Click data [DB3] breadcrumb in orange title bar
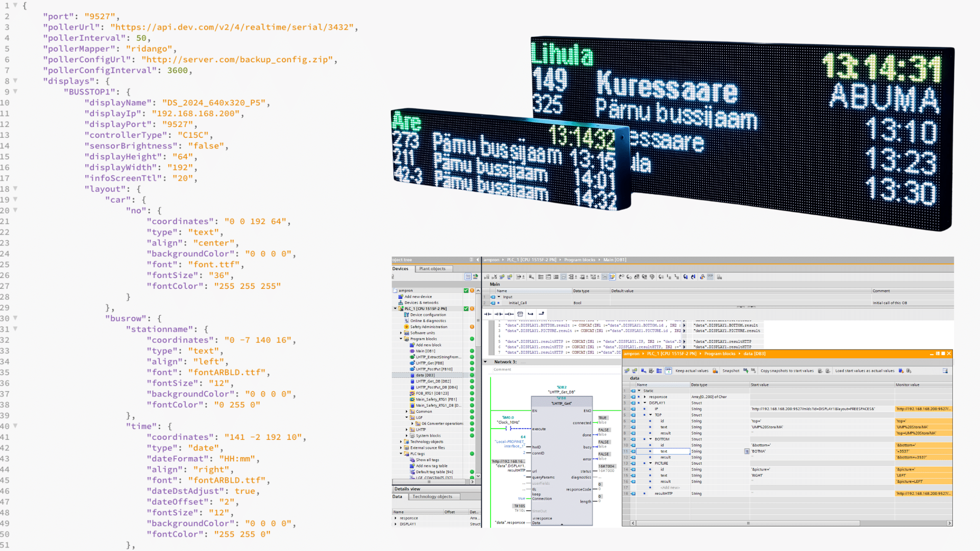980x551 pixels. [754, 354]
